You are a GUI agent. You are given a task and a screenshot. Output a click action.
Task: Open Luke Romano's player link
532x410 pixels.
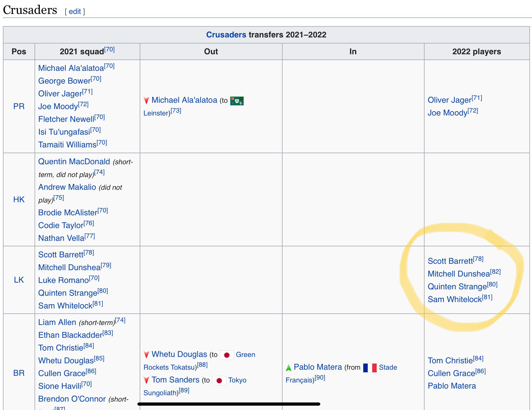[x=63, y=280]
